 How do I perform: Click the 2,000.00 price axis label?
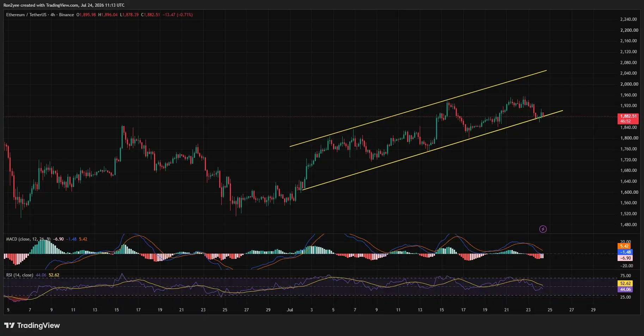(x=629, y=84)
